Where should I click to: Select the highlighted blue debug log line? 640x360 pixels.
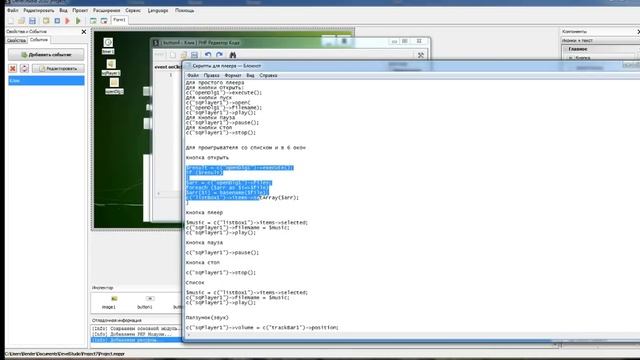(x=136, y=340)
